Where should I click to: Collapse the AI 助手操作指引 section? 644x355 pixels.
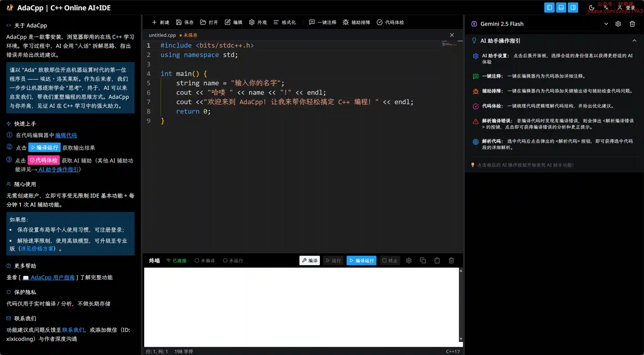[x=635, y=40]
